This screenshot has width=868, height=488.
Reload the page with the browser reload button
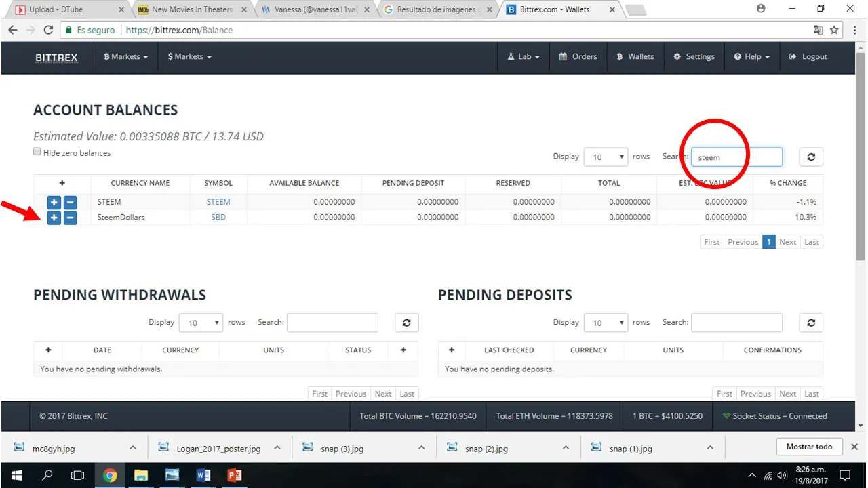[x=48, y=30]
